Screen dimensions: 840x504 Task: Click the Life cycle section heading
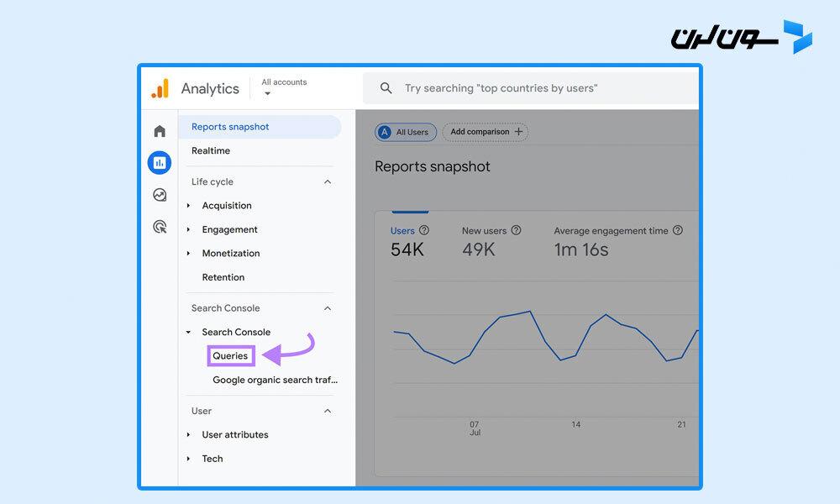(213, 182)
